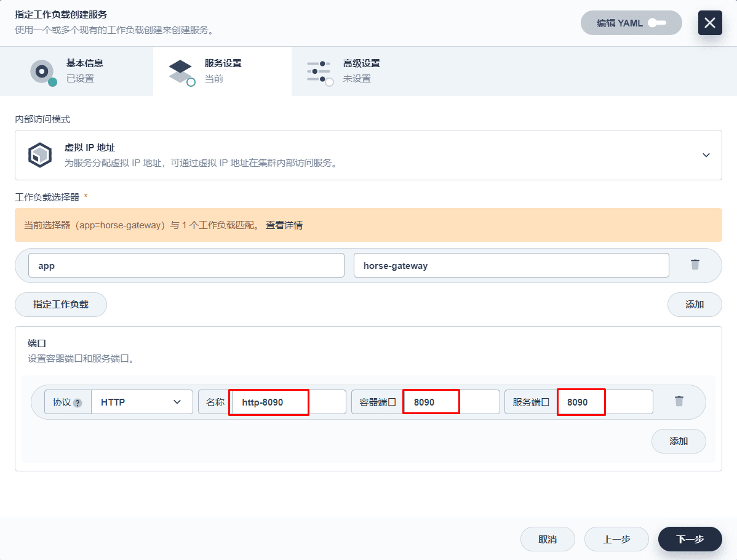737x560 pixels.
Task: Edit the selector value horse-gateway field
Action: (x=511, y=265)
